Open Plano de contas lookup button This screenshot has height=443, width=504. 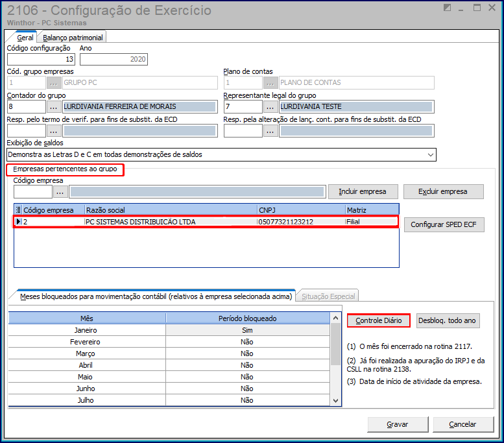(270, 82)
